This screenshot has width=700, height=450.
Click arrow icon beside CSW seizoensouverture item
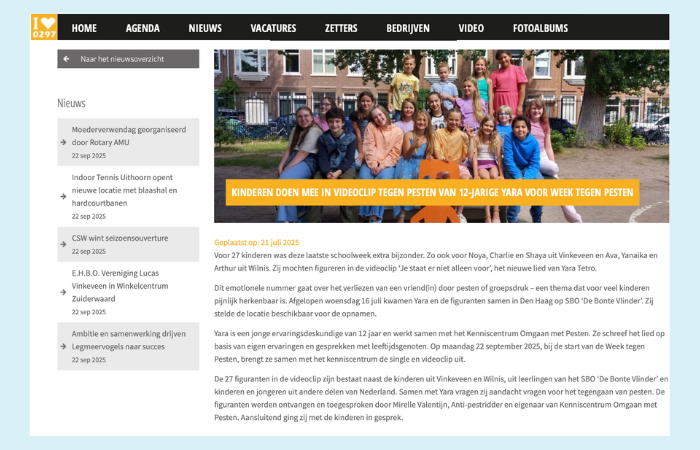[63, 244]
